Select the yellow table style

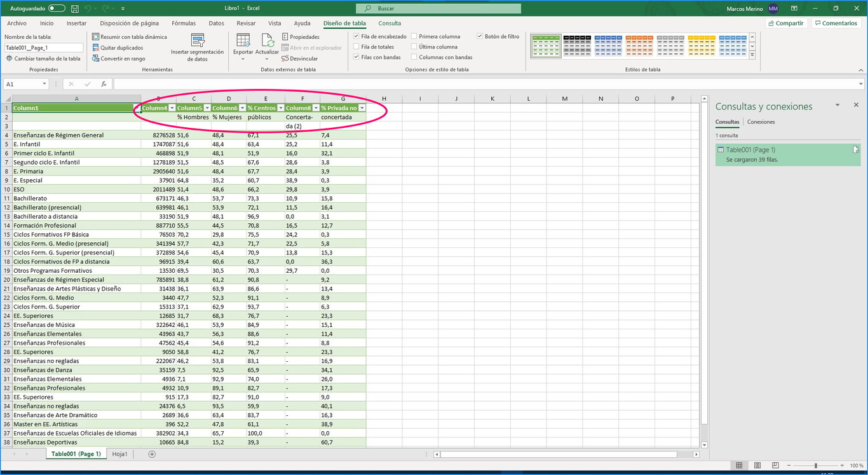702,46
